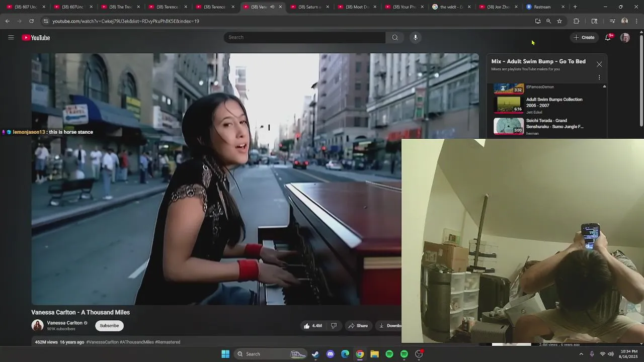Open the browser zoom indicator
The height and width of the screenshot is (362, 644).
coord(548,21)
